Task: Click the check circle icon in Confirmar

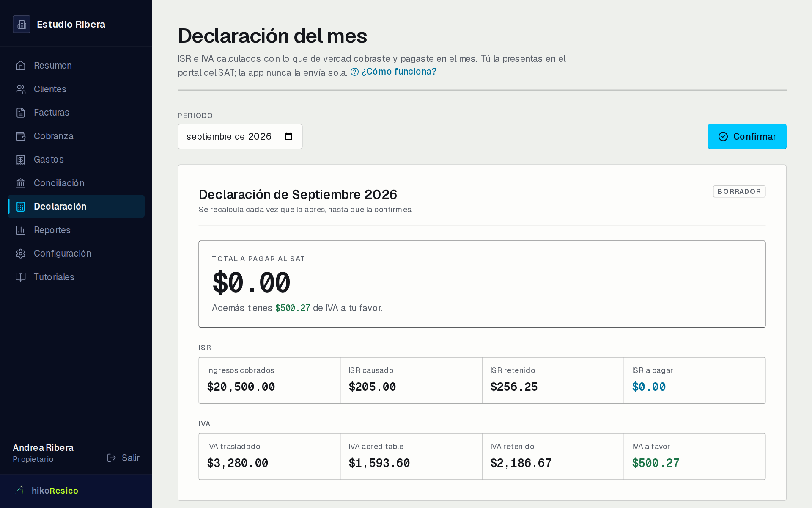Action: click(x=723, y=136)
